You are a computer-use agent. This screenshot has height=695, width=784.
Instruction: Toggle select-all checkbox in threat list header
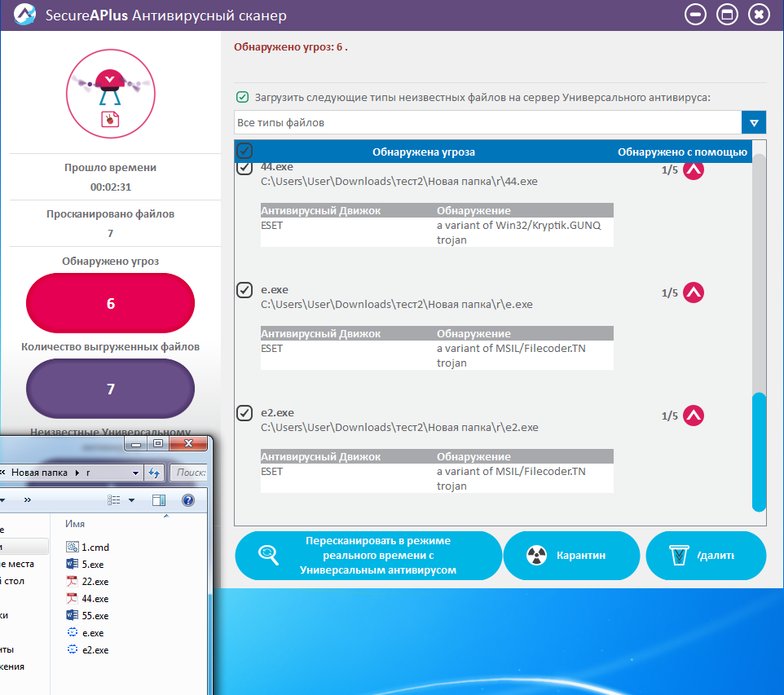pos(244,151)
